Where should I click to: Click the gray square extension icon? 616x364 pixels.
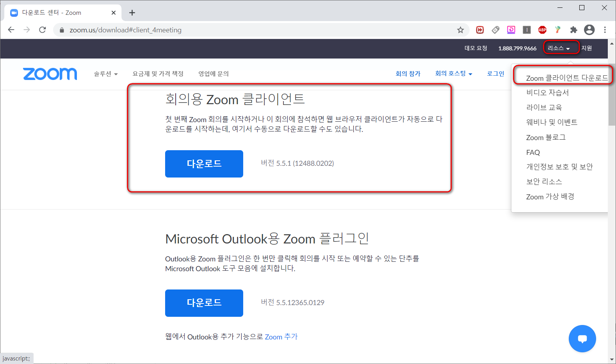point(527,30)
